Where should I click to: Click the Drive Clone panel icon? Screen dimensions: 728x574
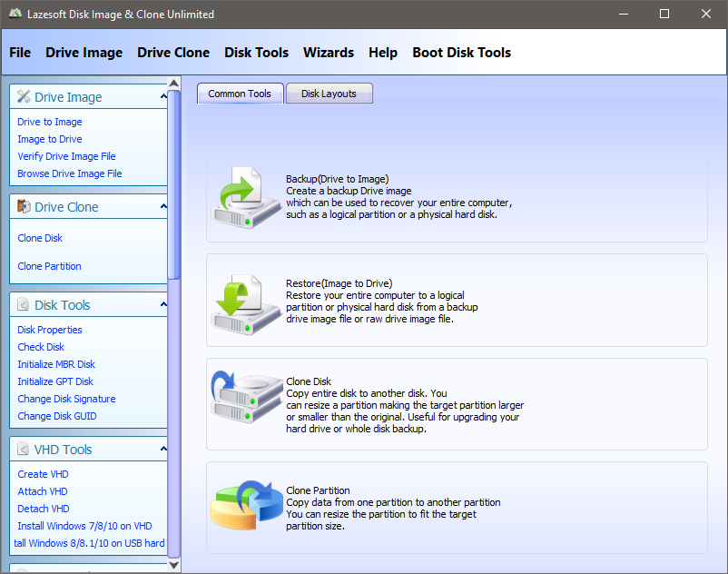[24, 206]
